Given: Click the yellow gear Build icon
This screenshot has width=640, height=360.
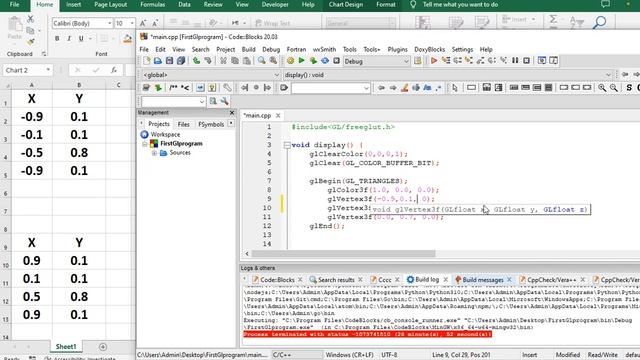Looking at the screenshot, I should pos(290,61).
